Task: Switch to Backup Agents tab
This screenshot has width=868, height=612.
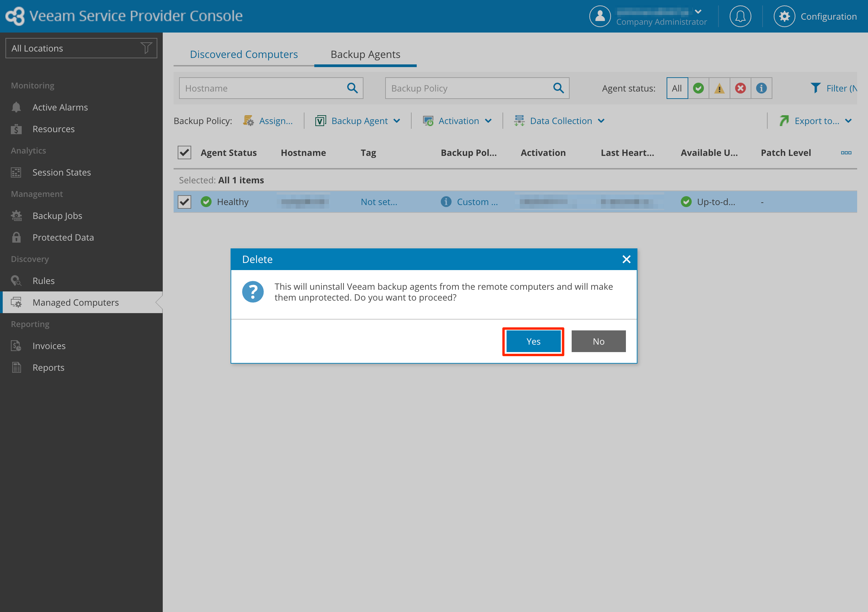Action: point(365,55)
